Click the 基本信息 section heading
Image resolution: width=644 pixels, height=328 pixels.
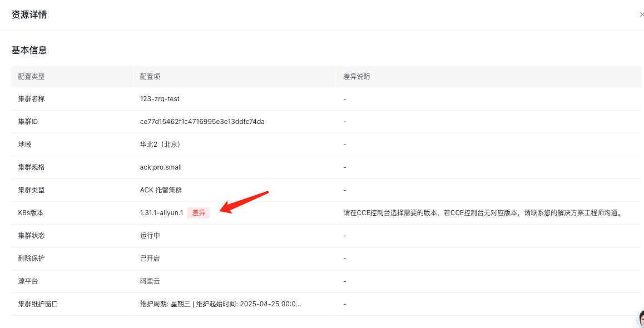point(29,51)
